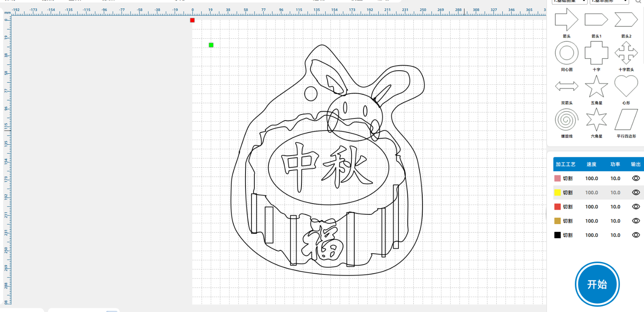Select the speed value of gold layer

[591, 221]
